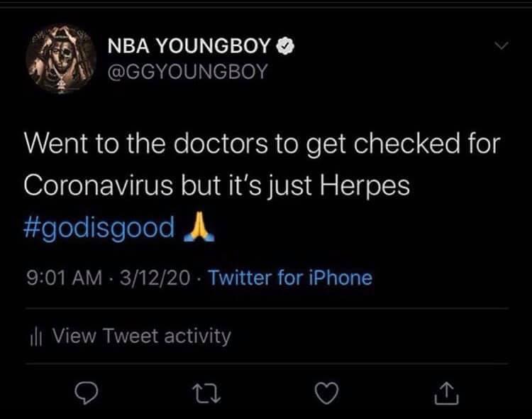The width and height of the screenshot is (532, 419).
Task: Like the tweet with the heart icon
Action: point(327,393)
